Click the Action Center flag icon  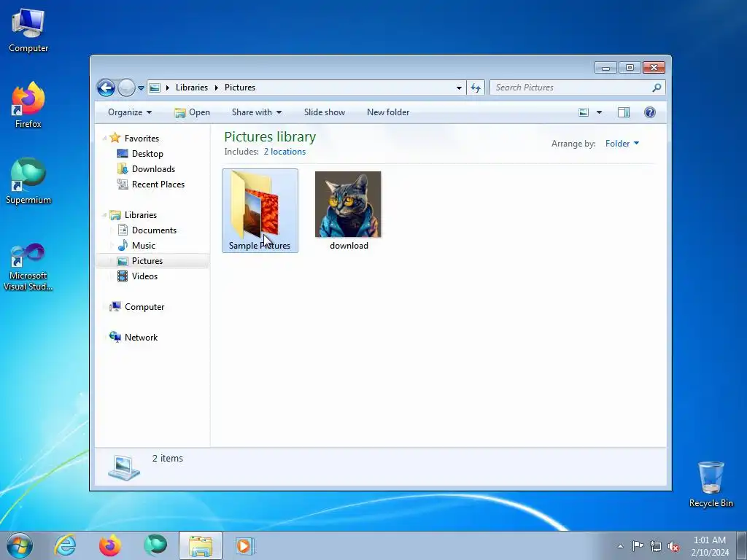[x=638, y=545]
